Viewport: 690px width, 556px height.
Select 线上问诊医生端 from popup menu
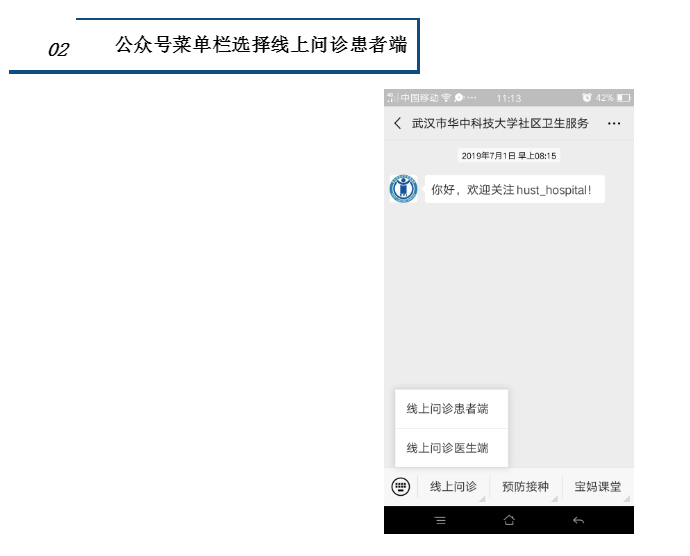click(447, 448)
